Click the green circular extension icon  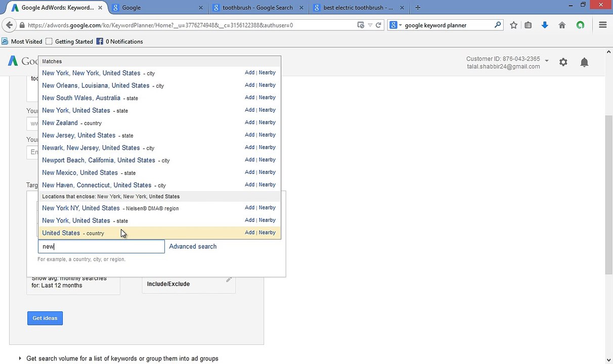580,25
